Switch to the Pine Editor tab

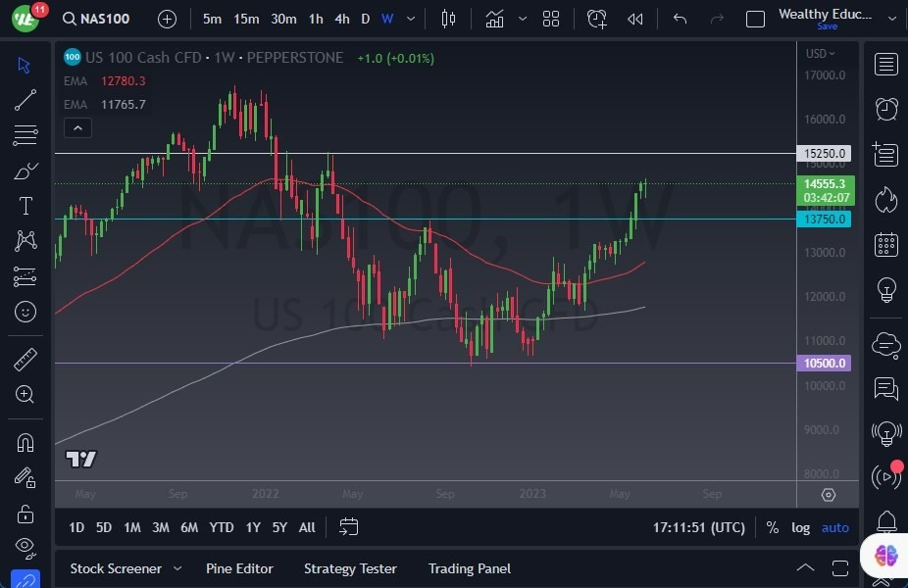(239, 568)
